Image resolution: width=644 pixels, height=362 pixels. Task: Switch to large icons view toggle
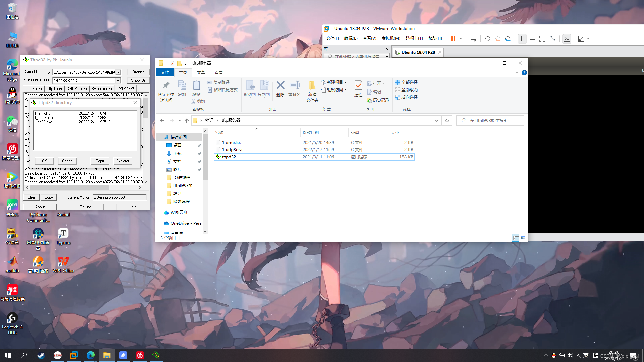[x=523, y=238]
